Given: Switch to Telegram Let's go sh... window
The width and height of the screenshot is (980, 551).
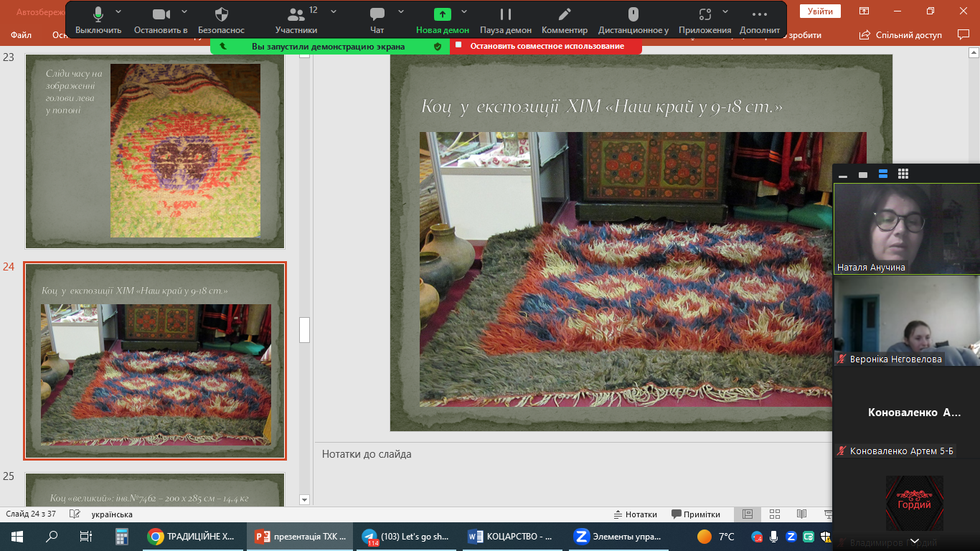Looking at the screenshot, I should 407,536.
